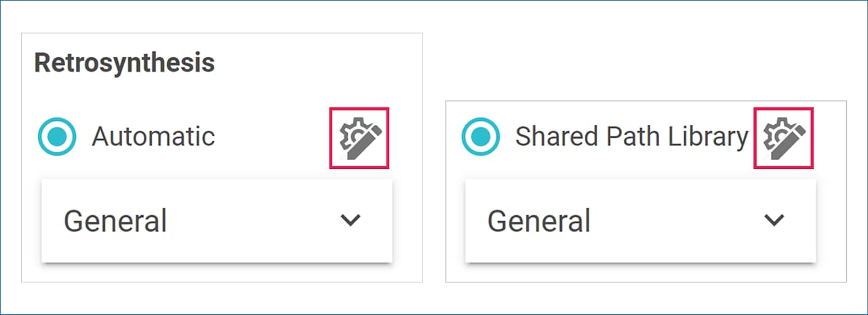Screen dimensions: 868x315
Task: Expand the General dropdown under Shared Path Library
Action: click(x=640, y=221)
